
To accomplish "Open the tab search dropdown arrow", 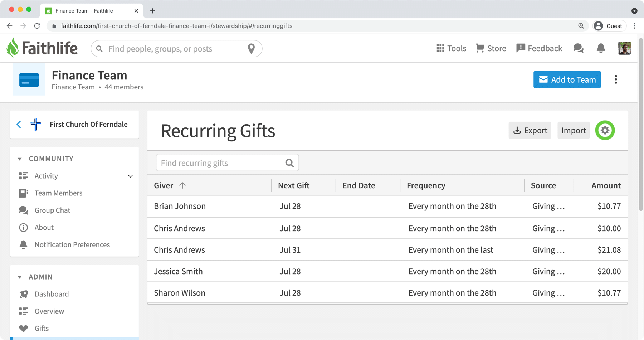I will click(634, 11).
